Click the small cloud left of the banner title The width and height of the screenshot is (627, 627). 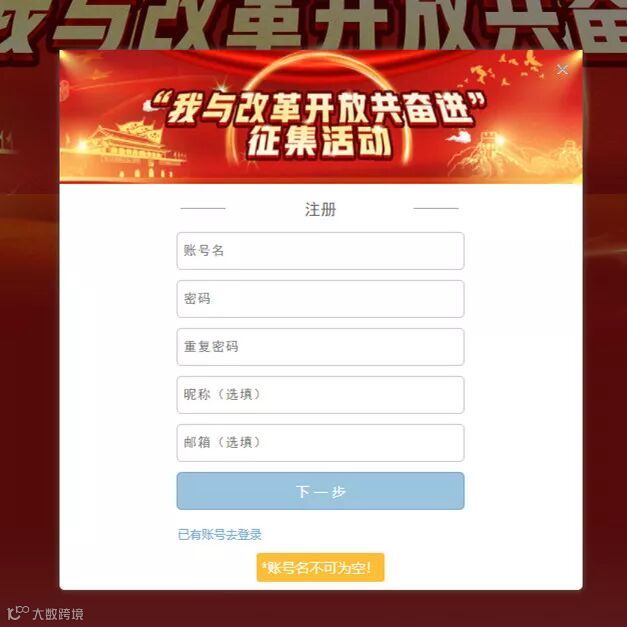[150, 106]
